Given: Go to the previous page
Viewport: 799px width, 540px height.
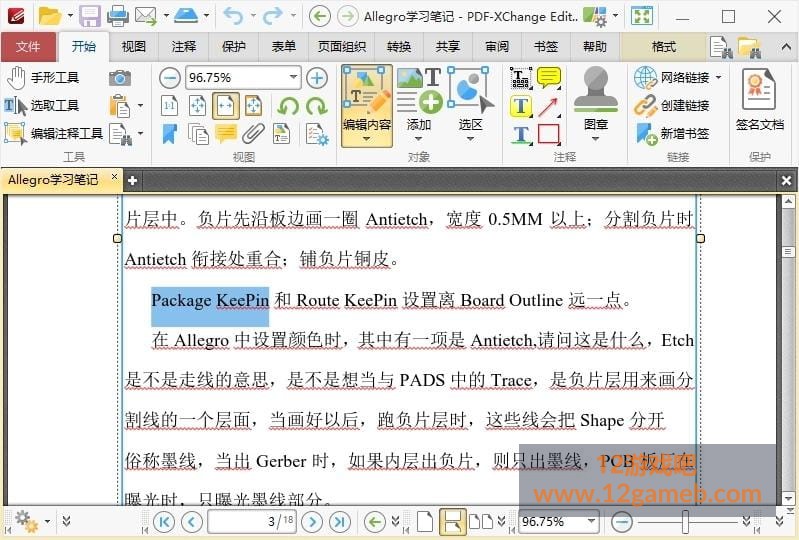Looking at the screenshot, I should click(x=192, y=522).
